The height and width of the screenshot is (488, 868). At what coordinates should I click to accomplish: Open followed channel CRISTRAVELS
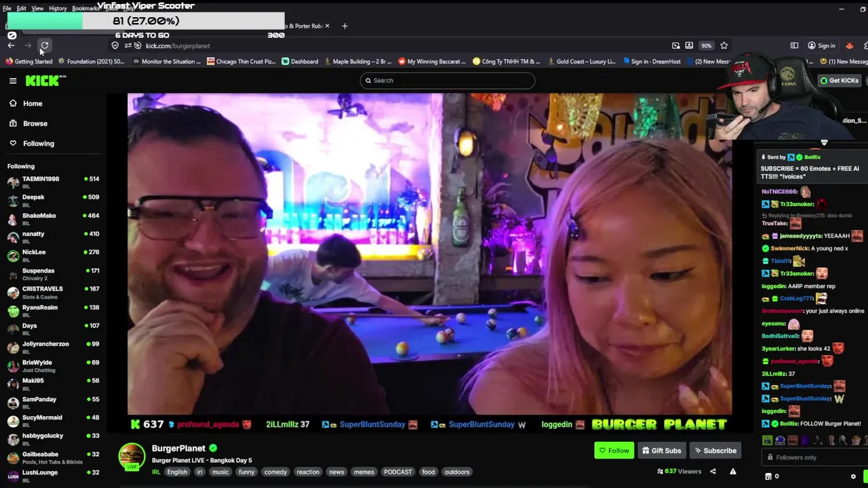[x=53, y=292]
